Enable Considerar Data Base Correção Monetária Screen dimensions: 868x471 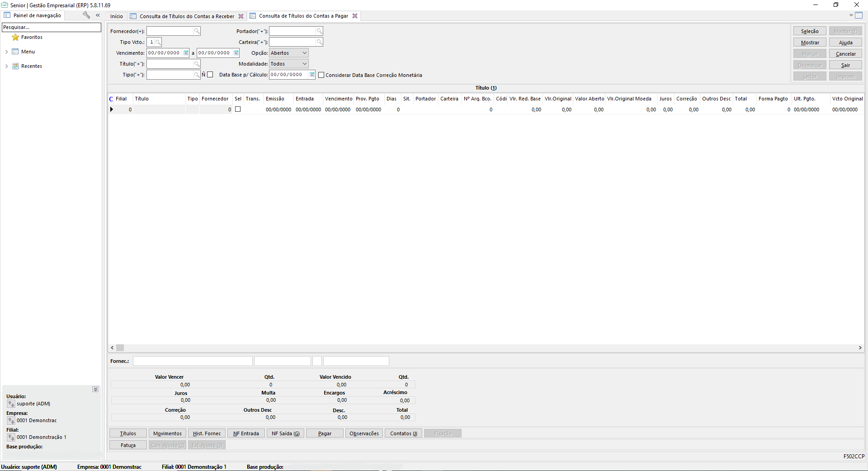tap(321, 75)
